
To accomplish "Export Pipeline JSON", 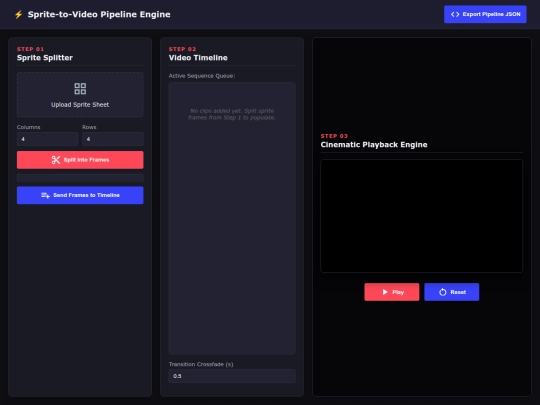I will point(485,14).
